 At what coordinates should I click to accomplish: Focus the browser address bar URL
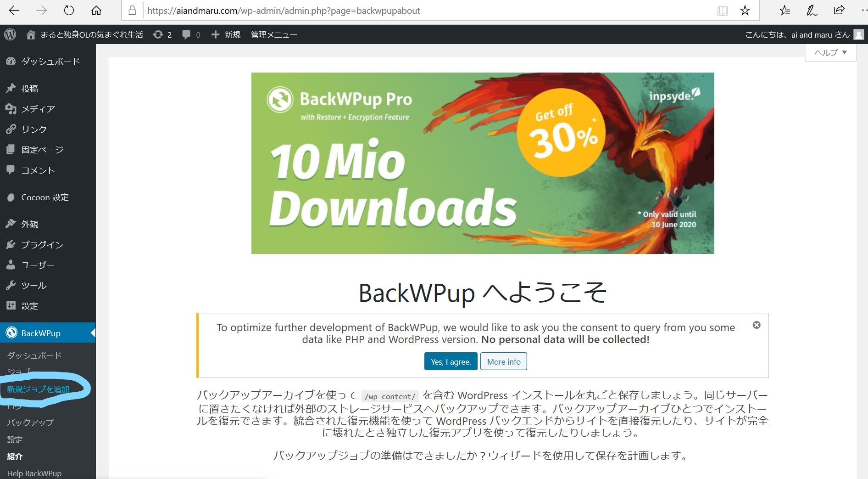[x=284, y=11]
